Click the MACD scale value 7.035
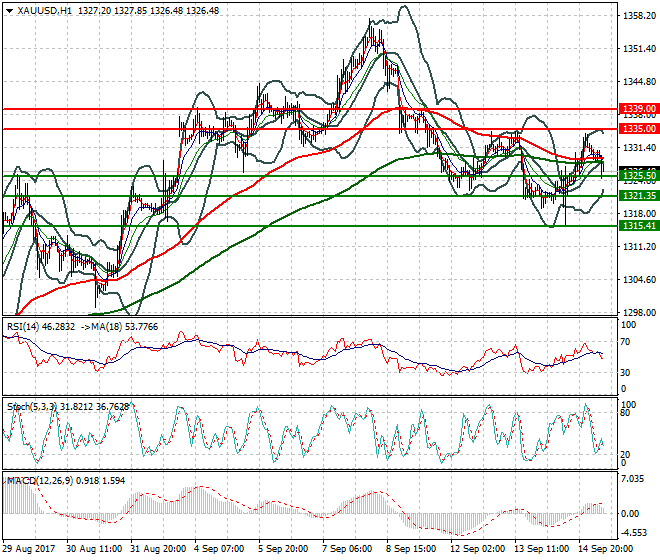The image size is (660, 560). coord(633,479)
